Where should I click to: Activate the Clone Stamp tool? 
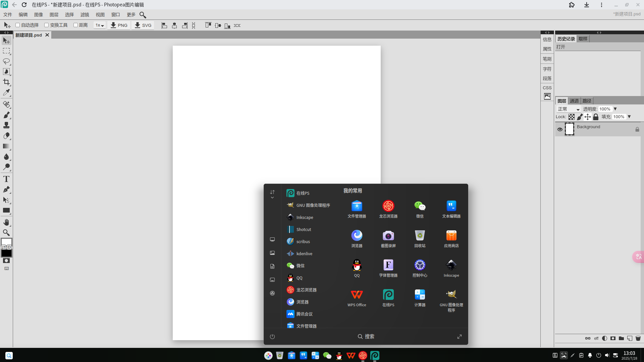[x=6, y=125]
